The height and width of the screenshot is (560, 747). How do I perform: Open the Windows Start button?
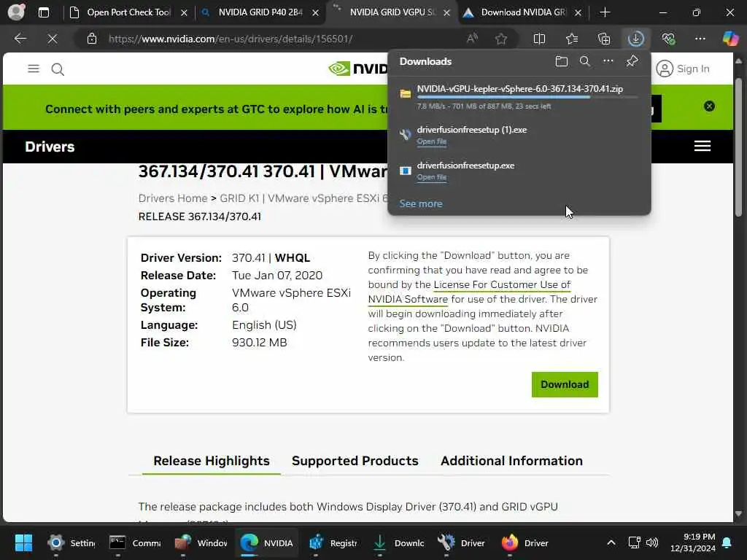coord(23,542)
